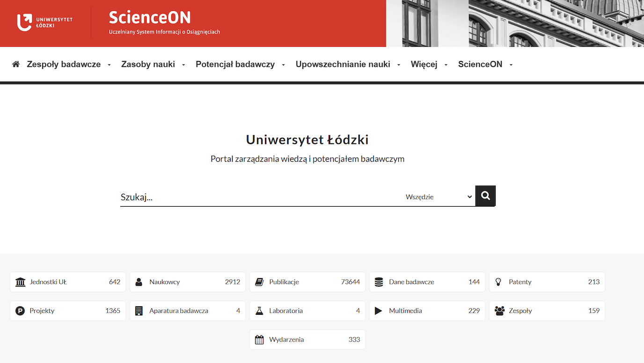This screenshot has width=644, height=363.
Task: Click the Uniwersytet Łódzki logo
Action: (x=45, y=22)
